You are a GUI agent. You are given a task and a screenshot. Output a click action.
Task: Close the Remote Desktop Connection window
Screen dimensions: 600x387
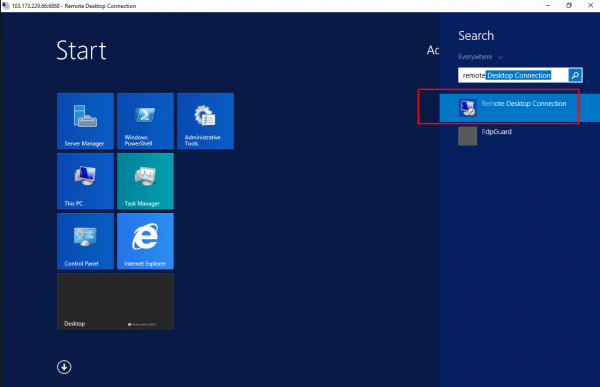click(x=590, y=6)
